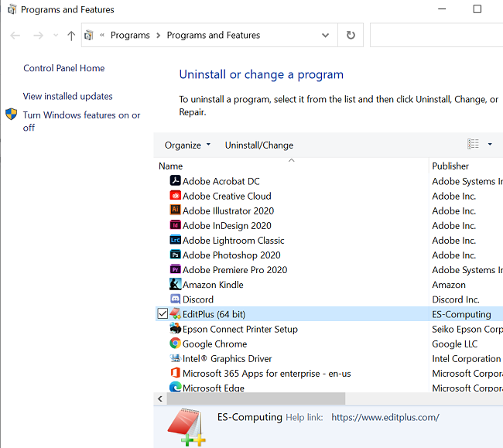Screen dimensions: 503x448
Task: Open Turn Windows features on or off
Action: [81, 121]
